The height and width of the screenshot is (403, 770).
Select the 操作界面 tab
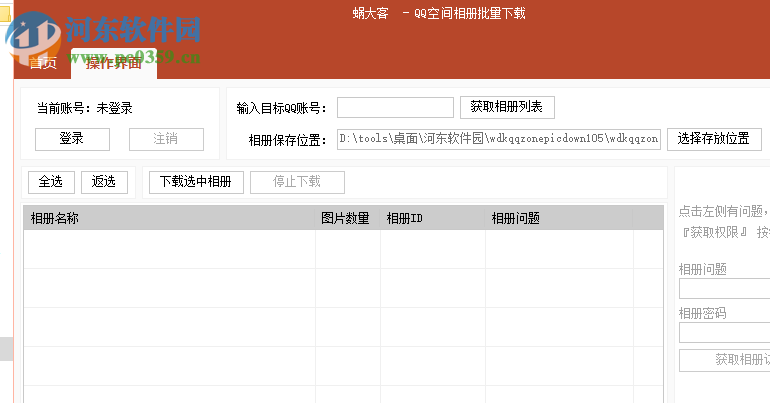(x=114, y=63)
